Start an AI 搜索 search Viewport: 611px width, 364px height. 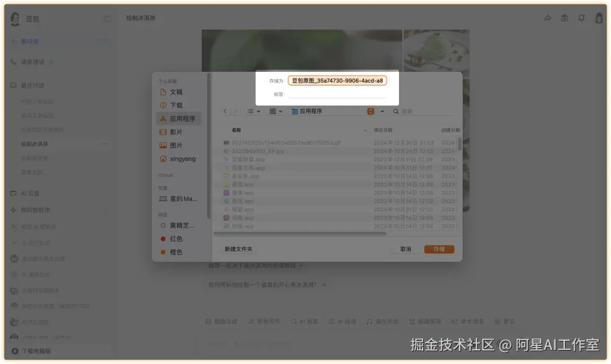tap(304, 320)
